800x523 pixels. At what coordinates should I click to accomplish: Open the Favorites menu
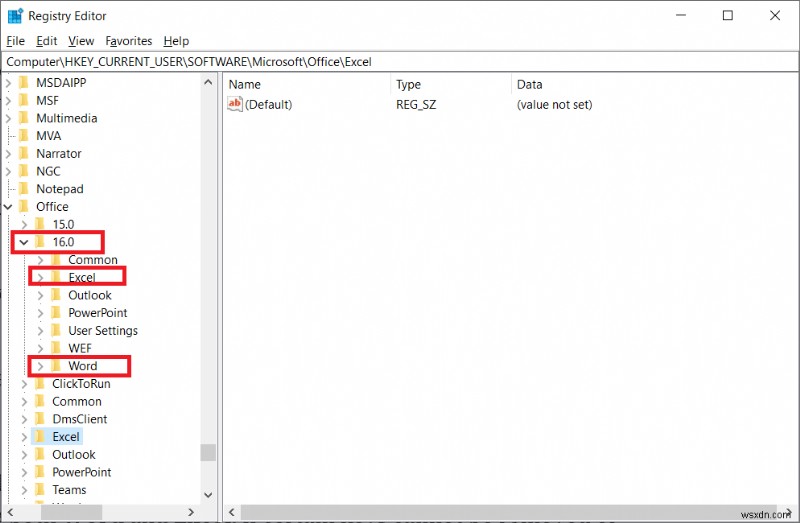tap(129, 41)
